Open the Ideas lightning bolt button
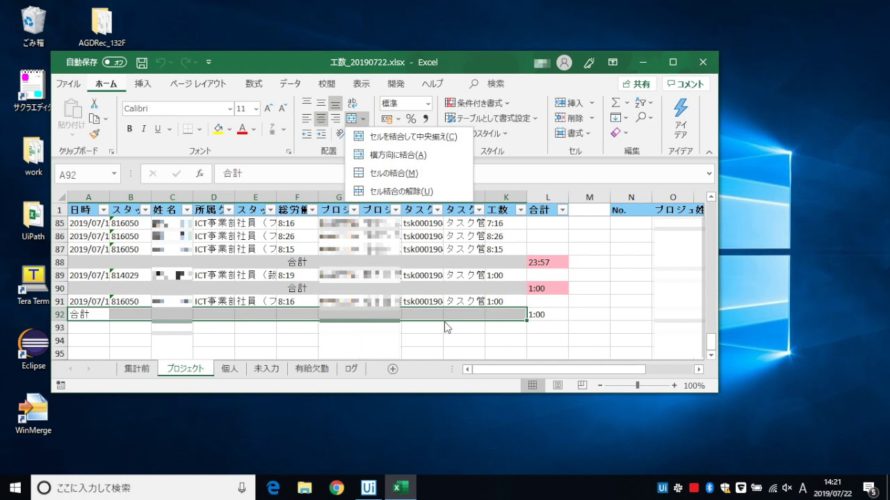This screenshot has width=890, height=500. click(680, 119)
